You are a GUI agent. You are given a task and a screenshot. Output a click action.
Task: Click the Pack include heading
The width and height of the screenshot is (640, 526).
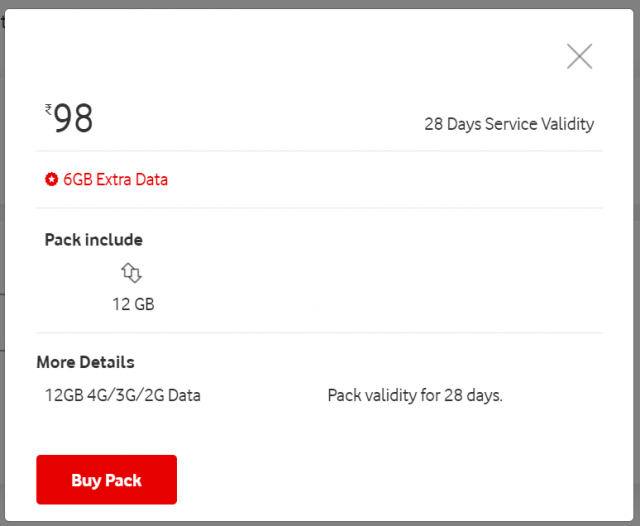pyautogui.click(x=93, y=240)
